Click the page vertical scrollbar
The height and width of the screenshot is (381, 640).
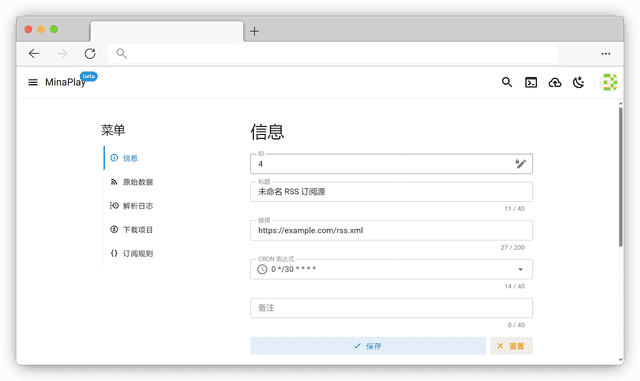pyautogui.click(x=620, y=177)
